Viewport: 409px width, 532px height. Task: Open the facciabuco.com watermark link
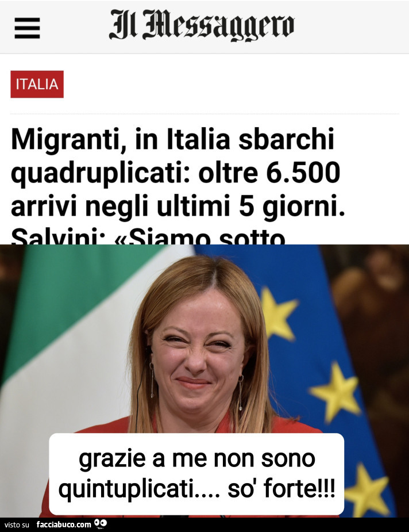click(64, 525)
